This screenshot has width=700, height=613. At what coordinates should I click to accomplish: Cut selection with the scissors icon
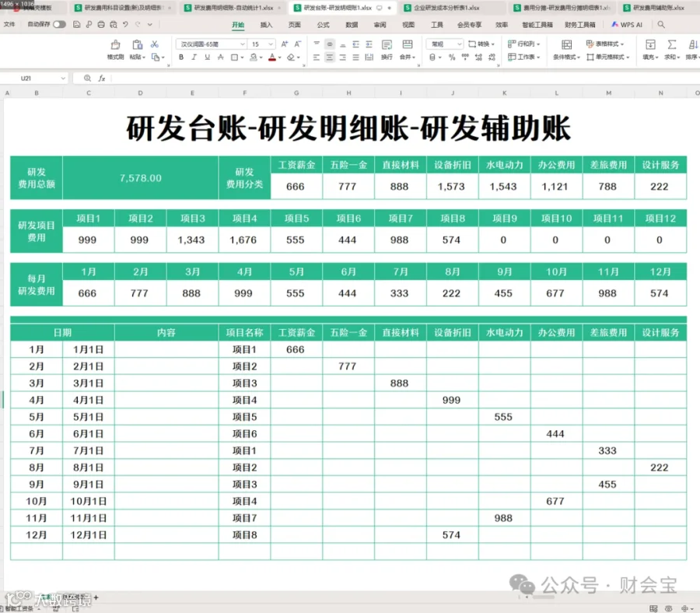click(155, 44)
